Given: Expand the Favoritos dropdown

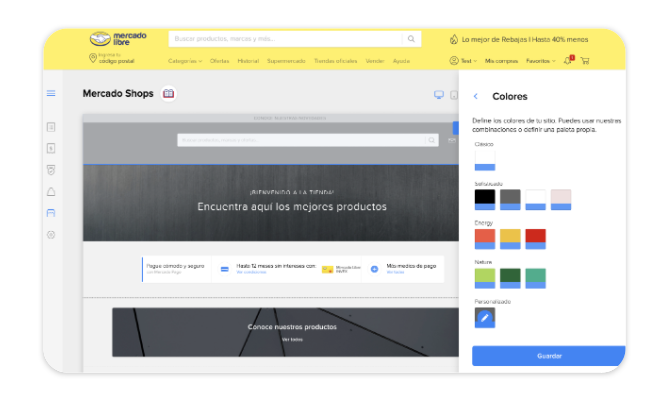Looking at the screenshot, I should click(x=541, y=61).
